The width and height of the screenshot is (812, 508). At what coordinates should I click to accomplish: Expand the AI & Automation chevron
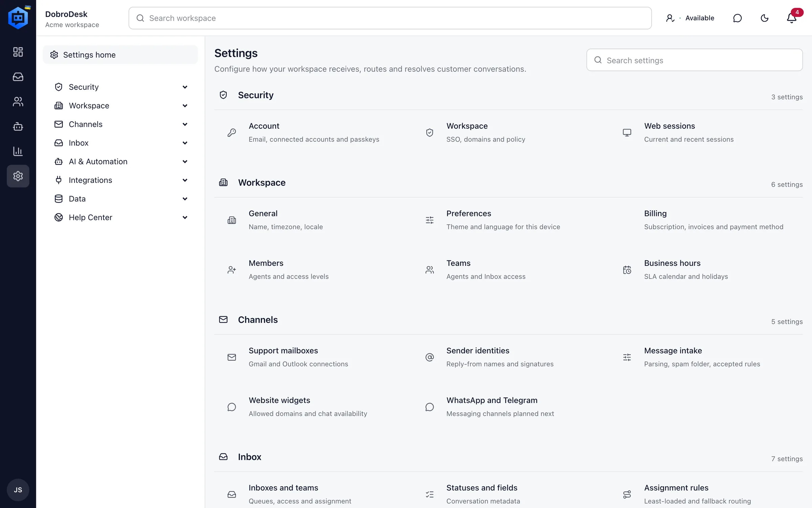[x=185, y=162]
